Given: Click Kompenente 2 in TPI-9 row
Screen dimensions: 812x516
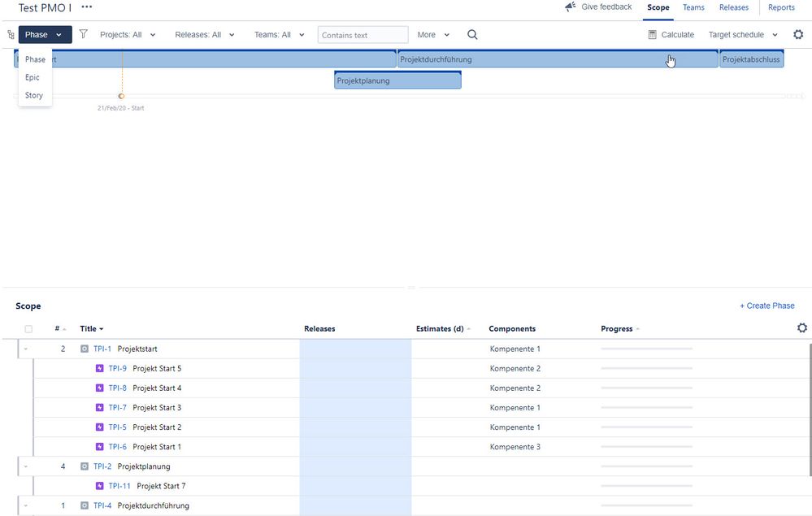Looking at the screenshot, I should click(515, 368).
